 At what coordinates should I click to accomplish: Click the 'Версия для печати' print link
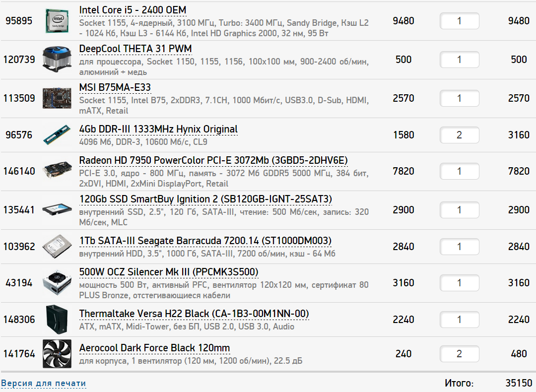click(x=43, y=383)
